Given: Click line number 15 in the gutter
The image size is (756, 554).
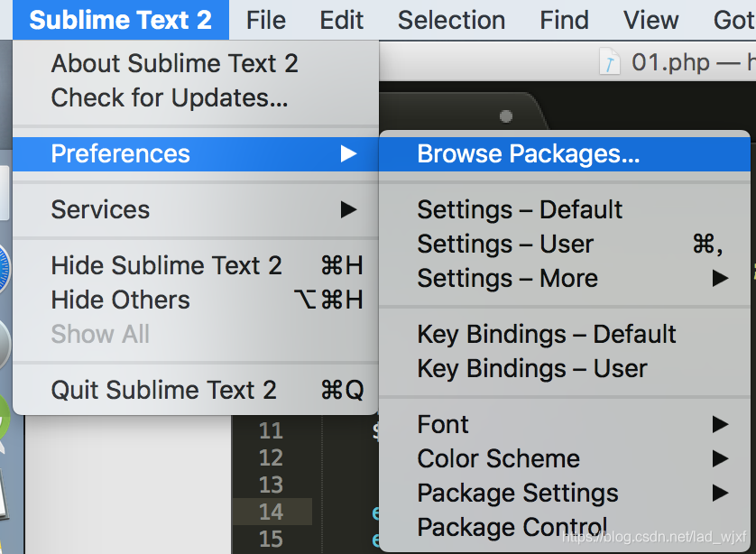Looking at the screenshot, I should tap(271, 539).
